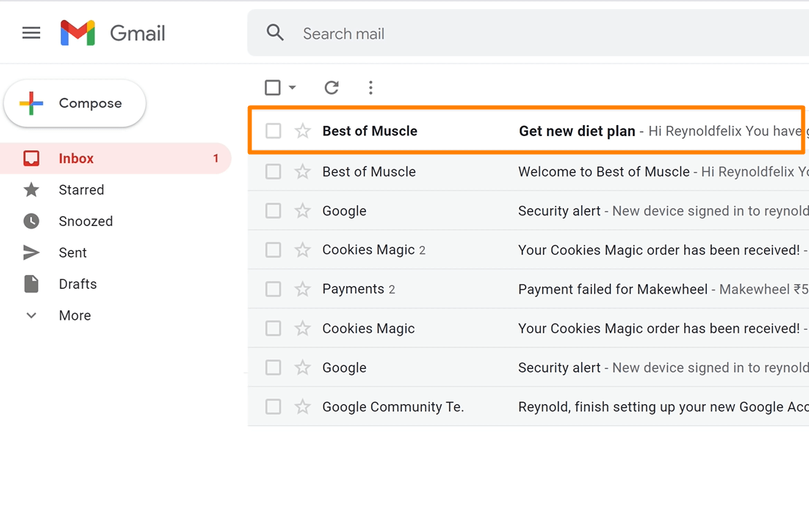
Task: Star the Cookies Magic order email
Action: [x=303, y=249]
